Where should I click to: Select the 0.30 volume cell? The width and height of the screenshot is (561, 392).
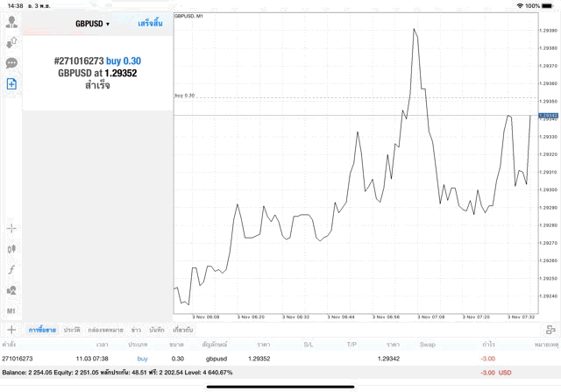(x=177, y=359)
